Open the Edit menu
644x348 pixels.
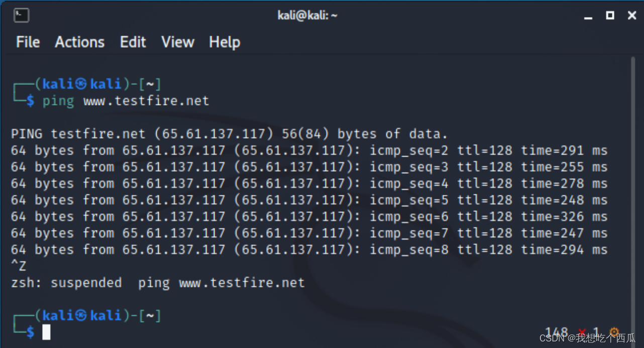pos(133,42)
